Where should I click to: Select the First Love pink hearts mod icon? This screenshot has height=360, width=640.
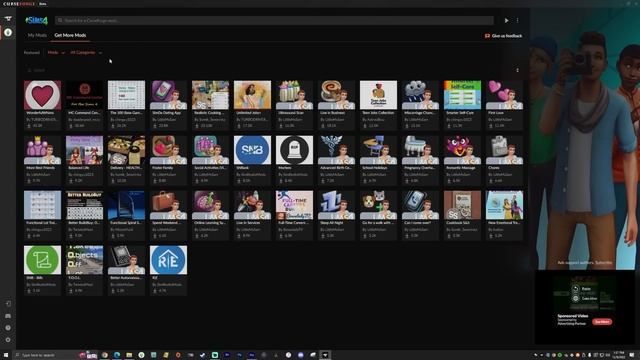[504, 95]
